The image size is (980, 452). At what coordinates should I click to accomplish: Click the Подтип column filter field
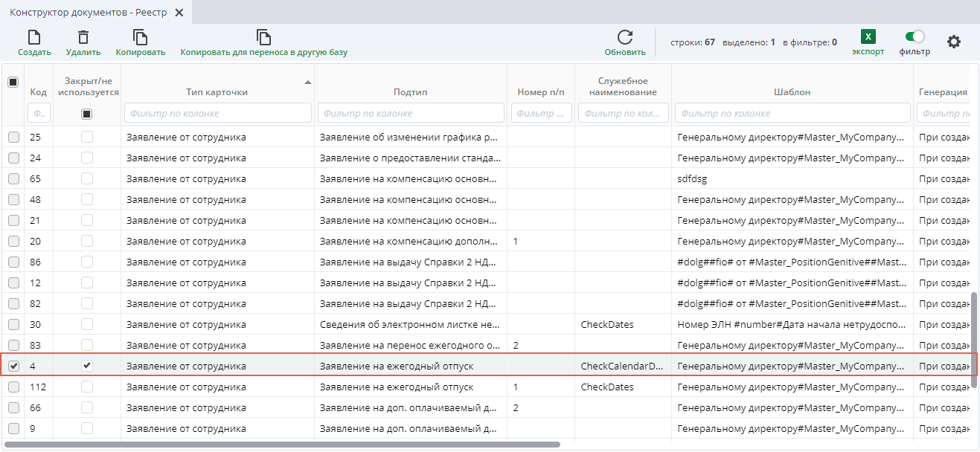click(410, 114)
